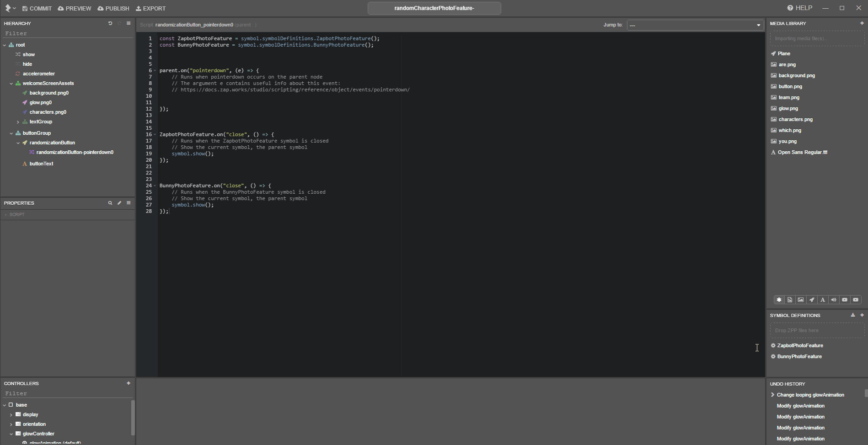Click the first video media filter icon
868x445 pixels.
tap(845, 300)
